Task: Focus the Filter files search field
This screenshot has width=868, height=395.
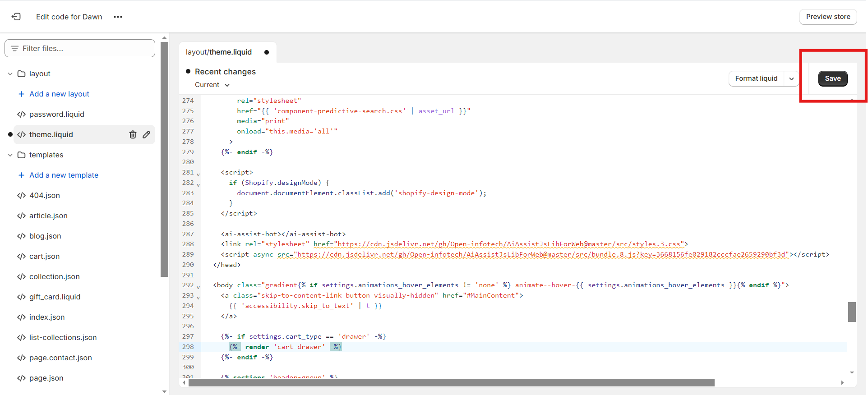Action: click(x=80, y=48)
